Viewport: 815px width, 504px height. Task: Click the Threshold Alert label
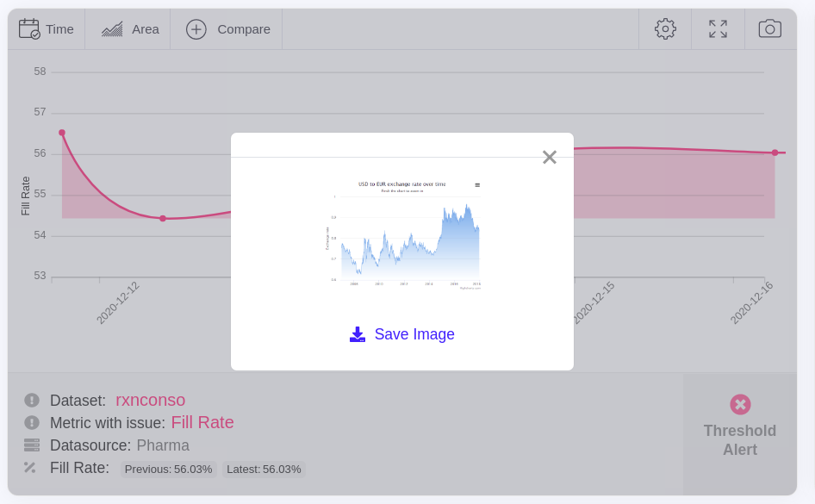(x=740, y=440)
